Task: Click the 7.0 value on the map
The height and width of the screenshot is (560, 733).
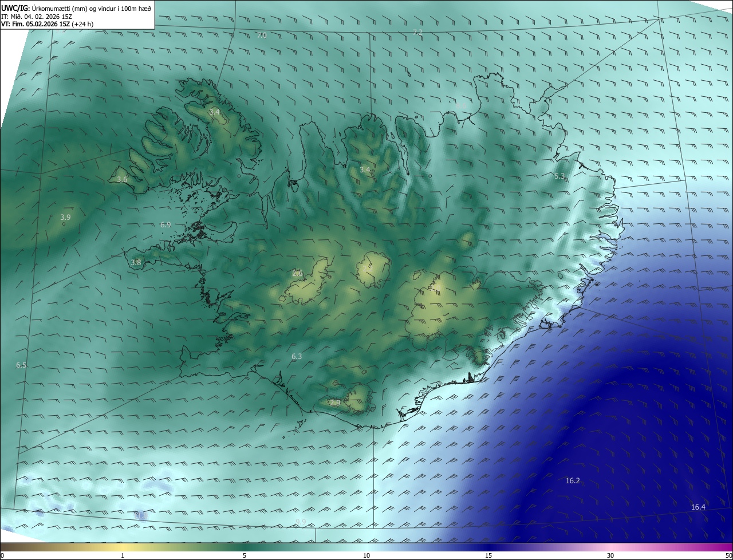Action: point(262,36)
